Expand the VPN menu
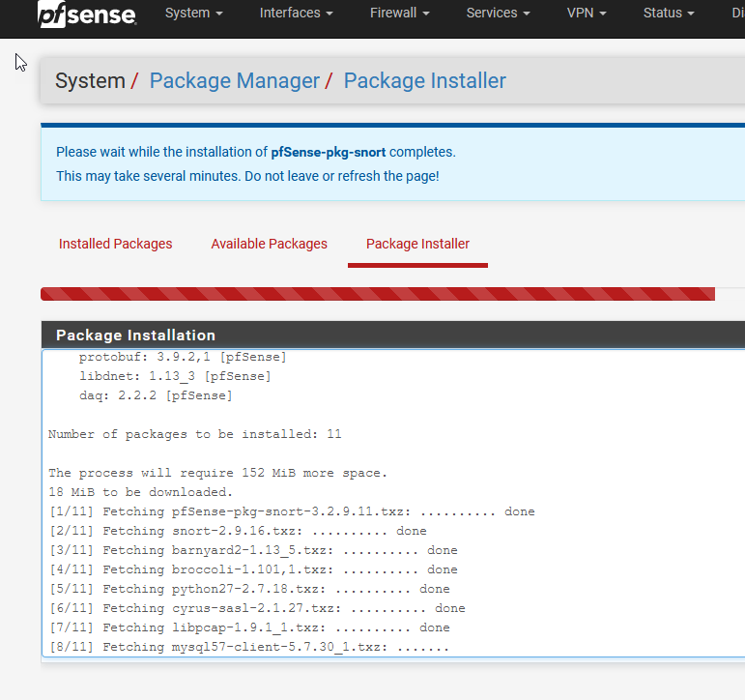This screenshot has height=700, width=745. point(587,13)
